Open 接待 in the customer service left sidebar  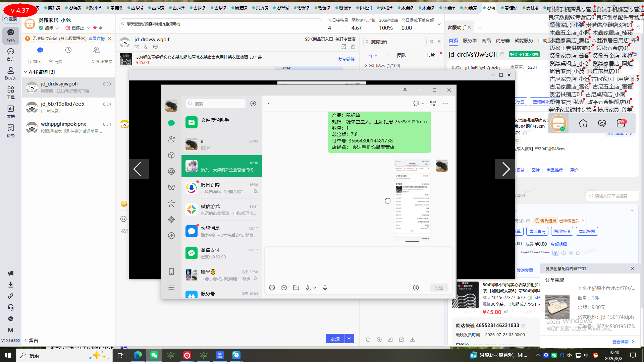click(11, 36)
